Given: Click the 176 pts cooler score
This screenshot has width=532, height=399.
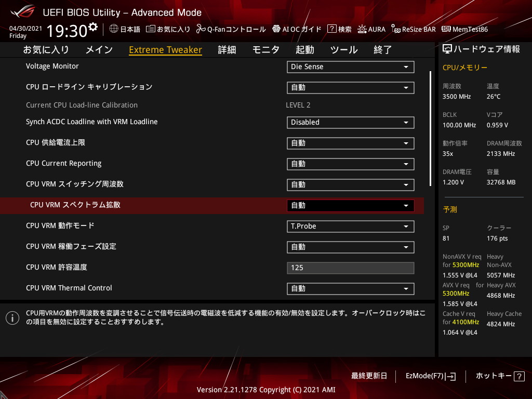Looking at the screenshot, I should pyautogui.click(x=497, y=238).
